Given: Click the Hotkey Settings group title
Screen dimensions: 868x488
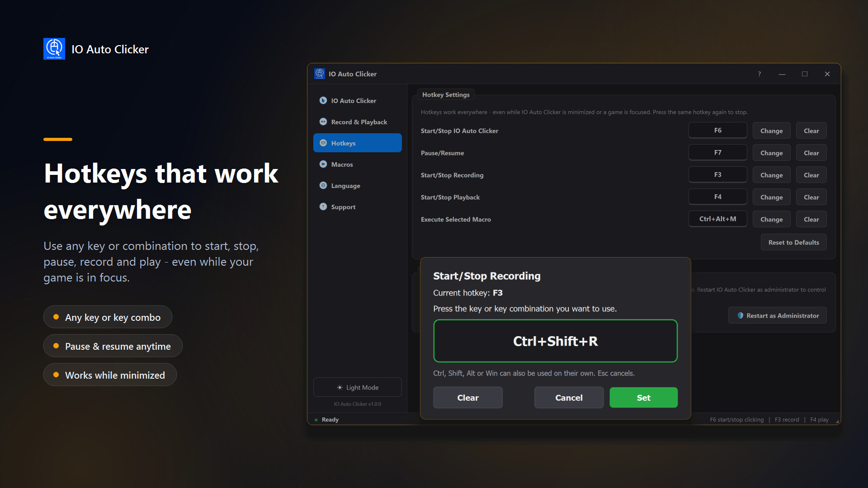Looking at the screenshot, I should (x=446, y=94).
